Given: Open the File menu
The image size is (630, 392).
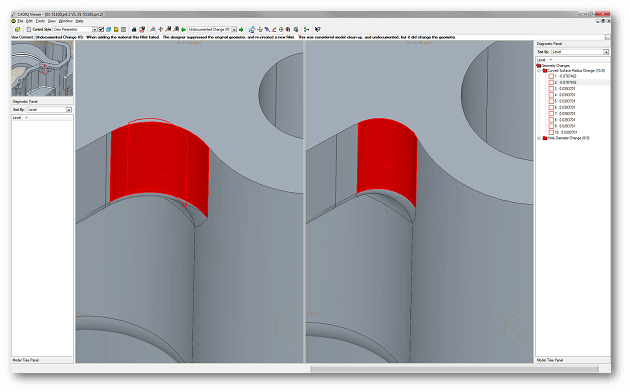Looking at the screenshot, I should point(20,21).
